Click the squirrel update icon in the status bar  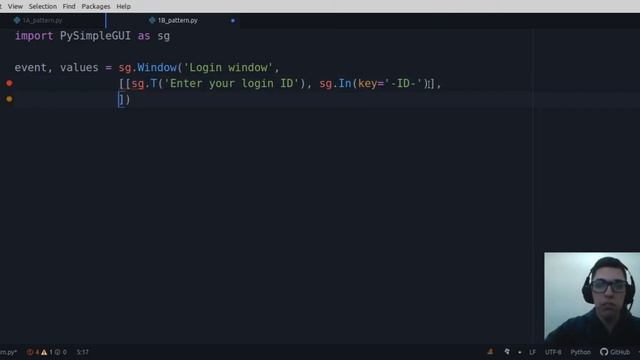coord(507,351)
